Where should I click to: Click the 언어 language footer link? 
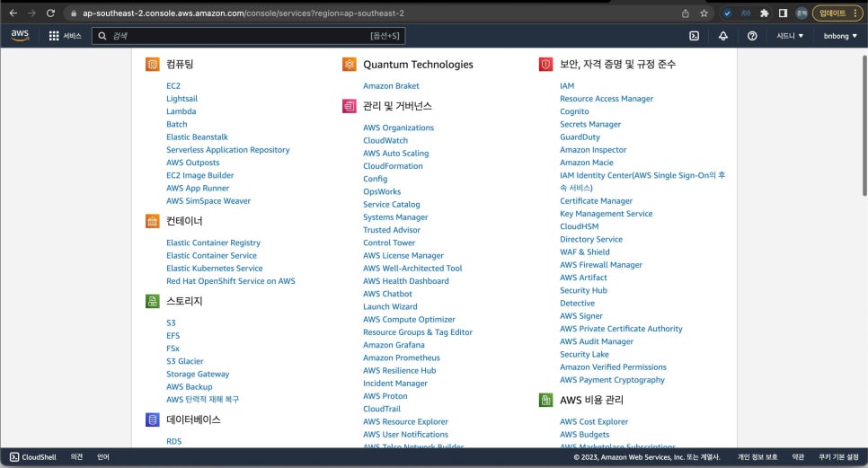(103, 457)
